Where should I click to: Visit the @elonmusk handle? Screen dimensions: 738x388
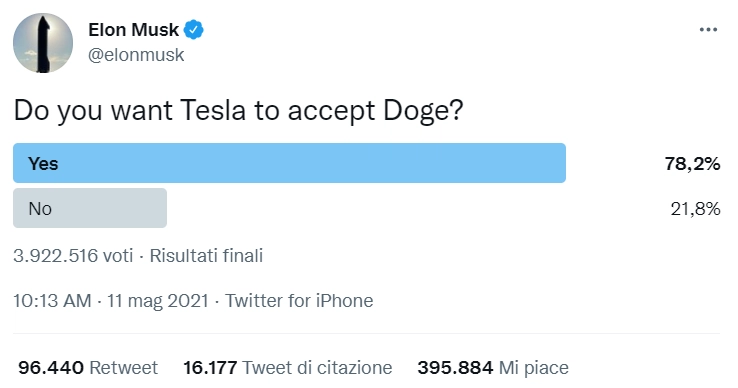136,55
